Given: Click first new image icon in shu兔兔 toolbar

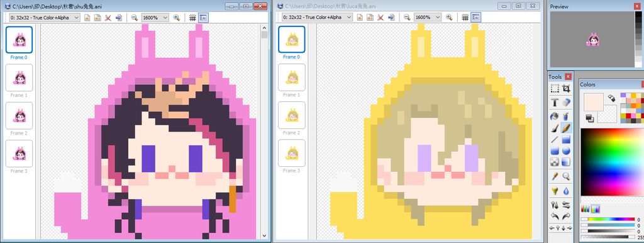Looking at the screenshot, I should [x=87, y=17].
